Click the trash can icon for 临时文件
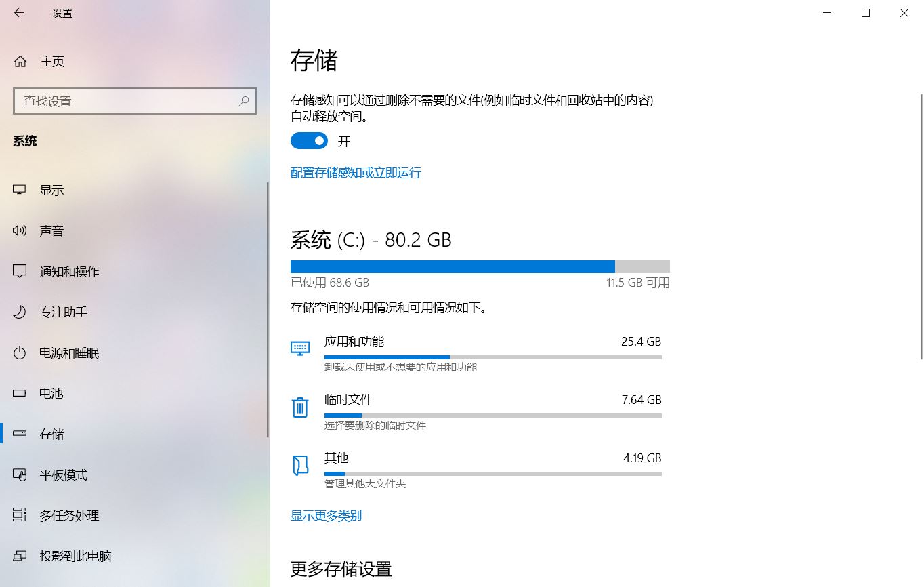 point(299,407)
